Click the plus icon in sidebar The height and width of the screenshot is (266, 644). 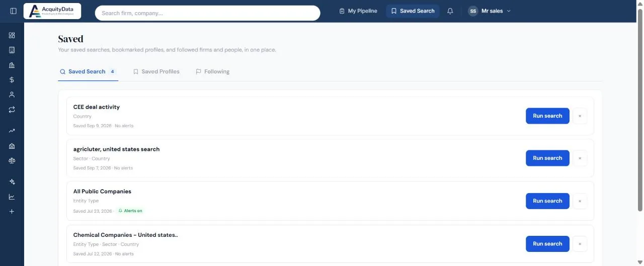(x=12, y=211)
